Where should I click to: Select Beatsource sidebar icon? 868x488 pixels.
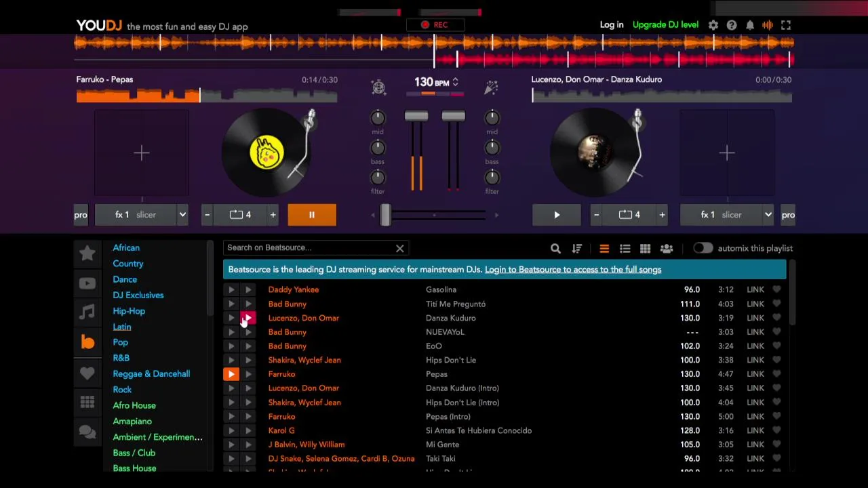(87, 342)
